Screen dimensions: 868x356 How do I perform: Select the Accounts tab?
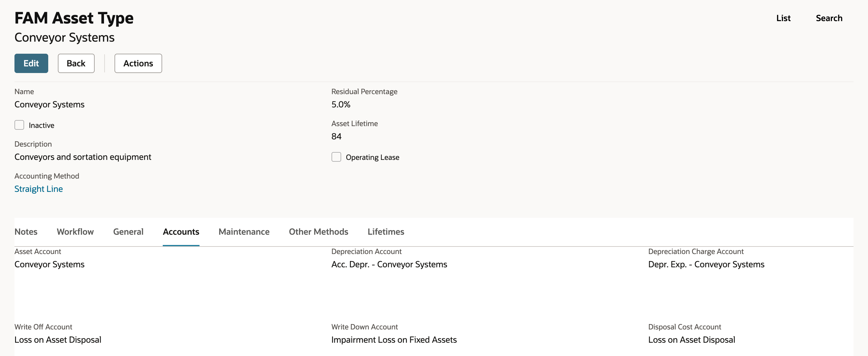tap(181, 232)
